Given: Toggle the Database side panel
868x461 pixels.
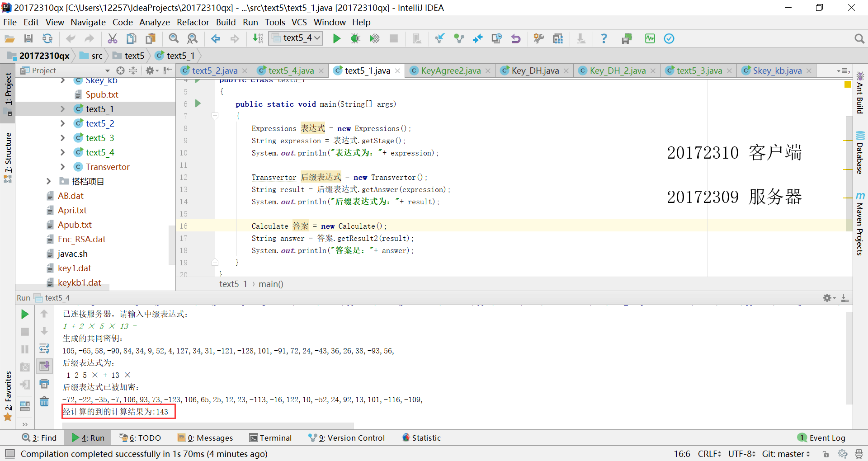Looking at the screenshot, I should pos(860,152).
